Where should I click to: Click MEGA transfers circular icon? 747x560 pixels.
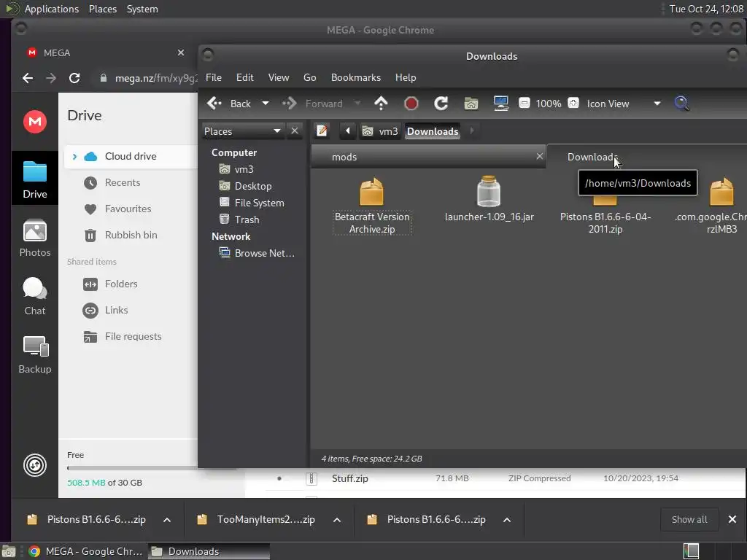(35, 465)
